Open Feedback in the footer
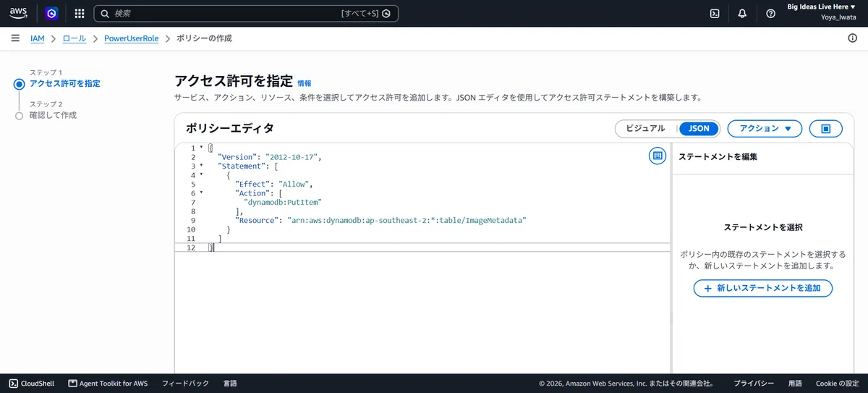The height and width of the screenshot is (393, 868). pos(185,384)
